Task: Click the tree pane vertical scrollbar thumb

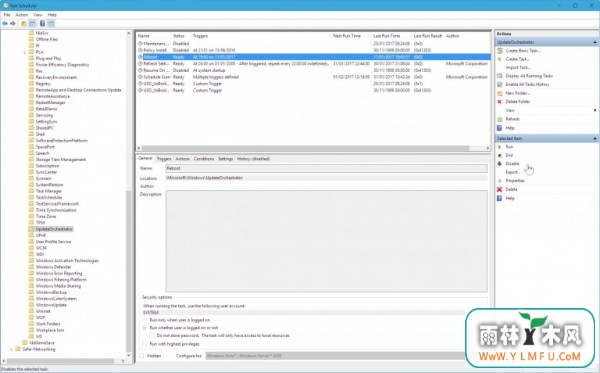Action: (129, 271)
